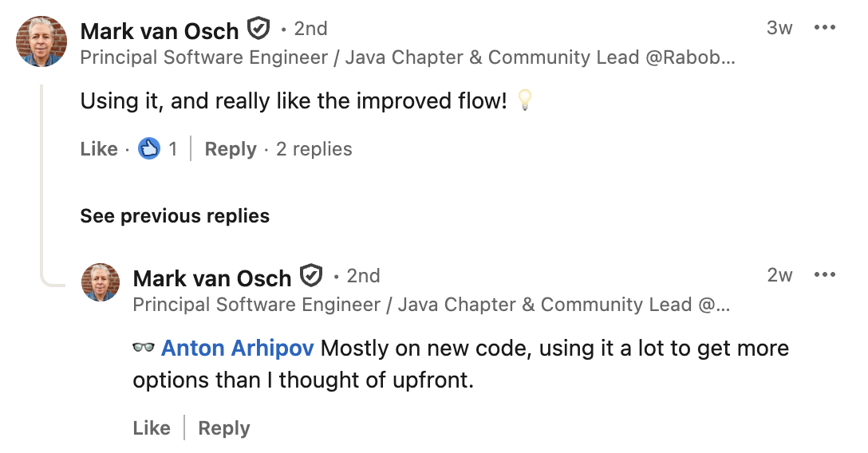Viewport: 868px width, 453px height.
Task: Click the "2w" reply timestamp
Action: [x=779, y=275]
